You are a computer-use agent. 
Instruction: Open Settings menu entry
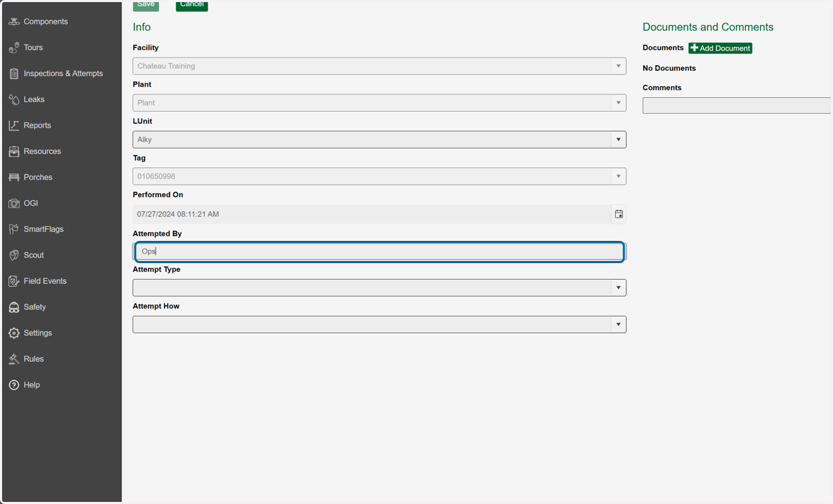coord(38,333)
